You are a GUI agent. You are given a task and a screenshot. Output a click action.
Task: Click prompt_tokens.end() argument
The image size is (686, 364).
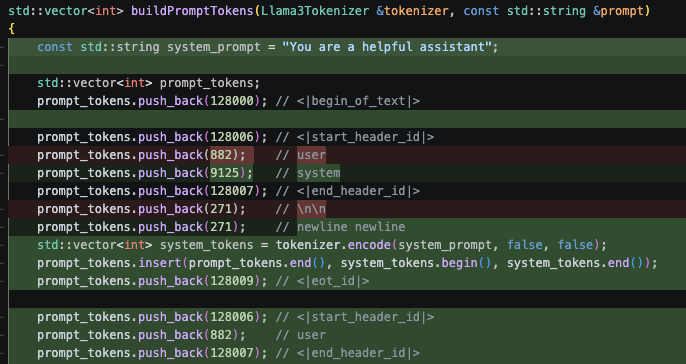257,262
